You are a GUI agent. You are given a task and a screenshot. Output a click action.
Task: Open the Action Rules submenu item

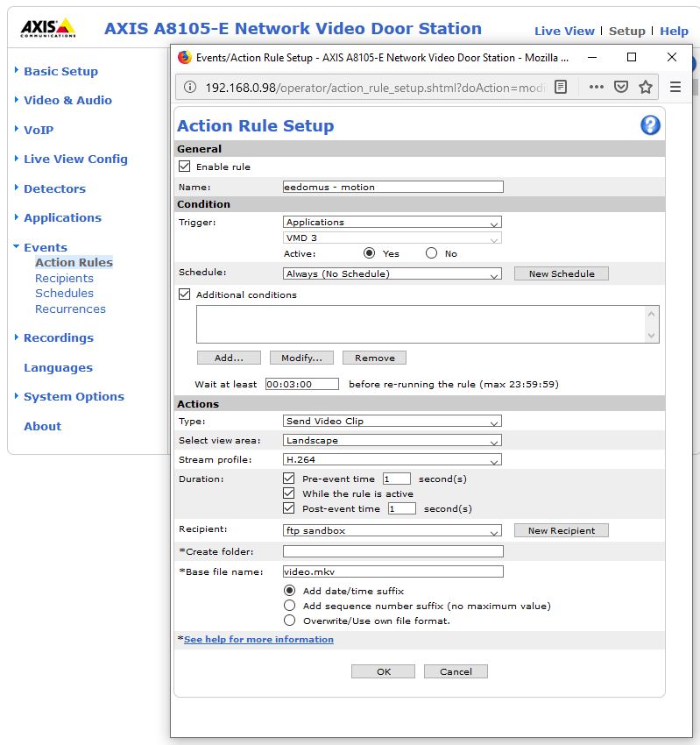pyautogui.click(x=74, y=262)
